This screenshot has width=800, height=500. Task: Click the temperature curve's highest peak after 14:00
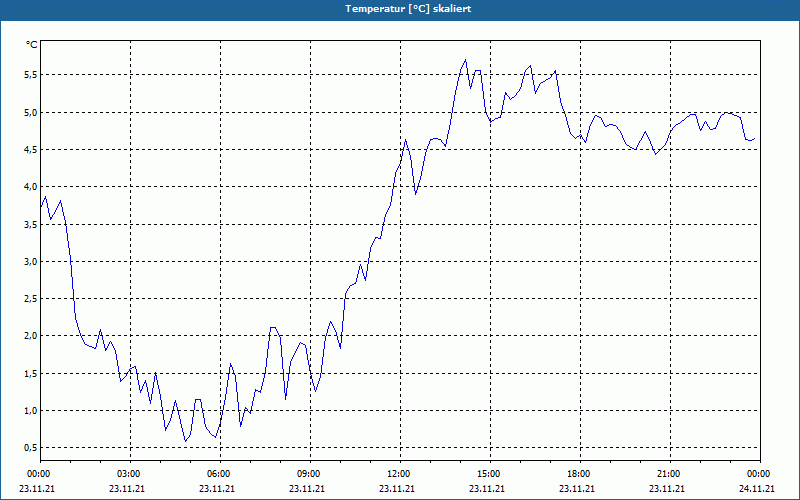pyautogui.click(x=465, y=60)
